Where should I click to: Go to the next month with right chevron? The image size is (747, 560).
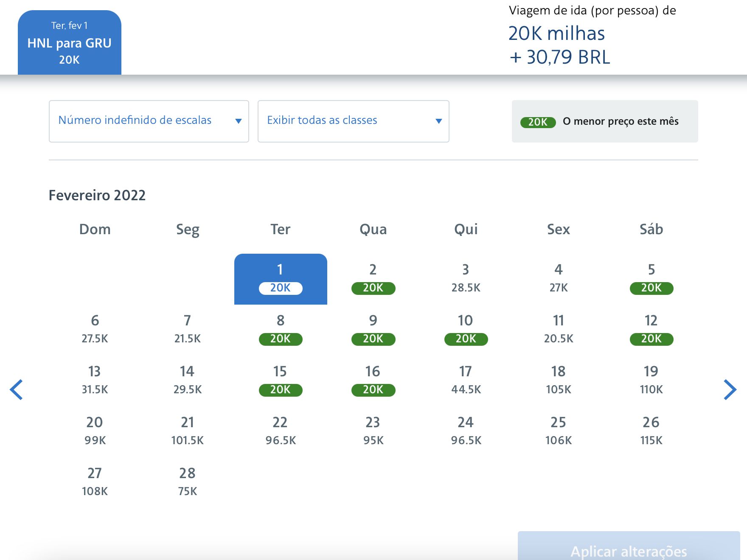(x=730, y=389)
